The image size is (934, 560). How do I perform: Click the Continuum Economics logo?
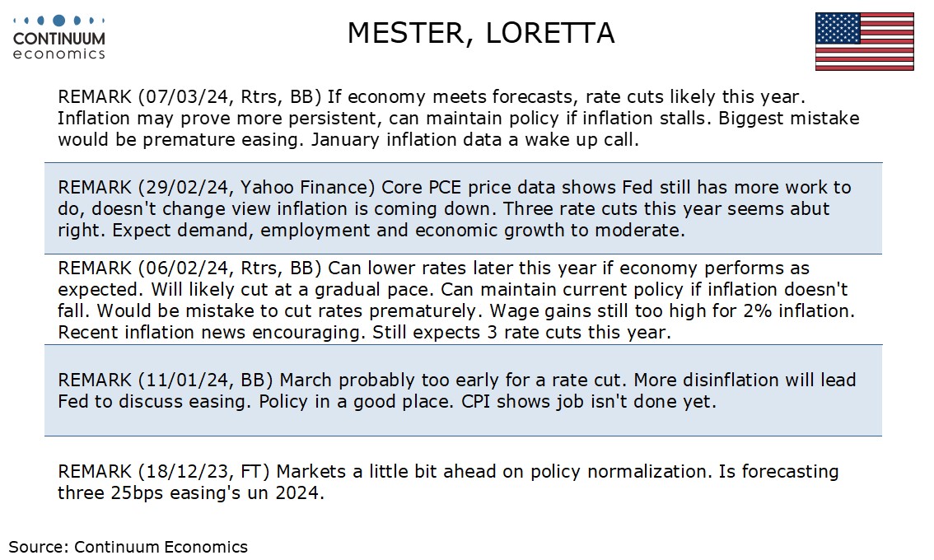coord(59,38)
